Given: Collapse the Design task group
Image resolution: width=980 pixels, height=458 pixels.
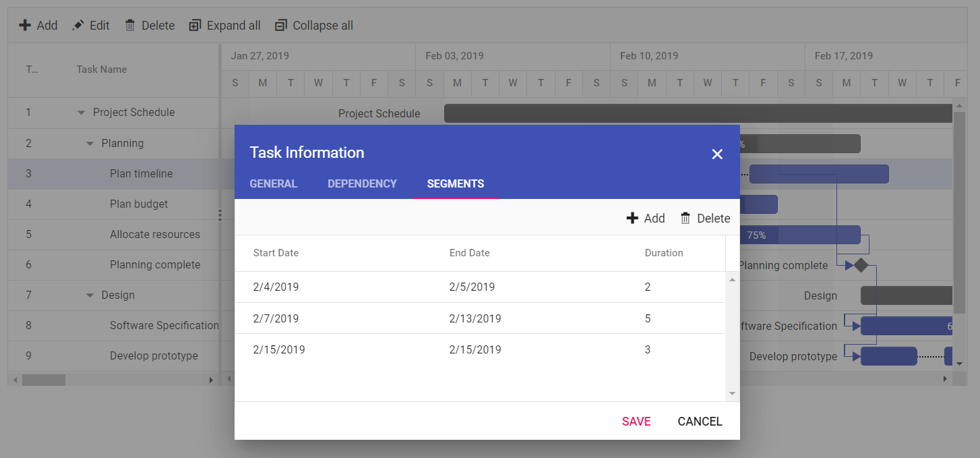Looking at the screenshot, I should click(90, 295).
